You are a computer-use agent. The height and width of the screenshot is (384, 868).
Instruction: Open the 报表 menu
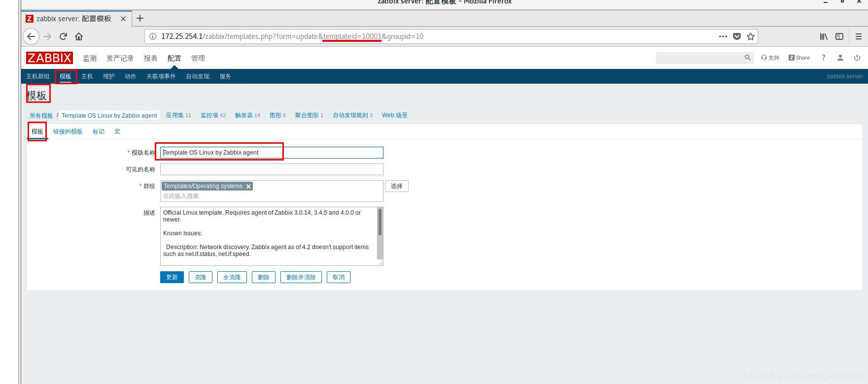tap(150, 58)
